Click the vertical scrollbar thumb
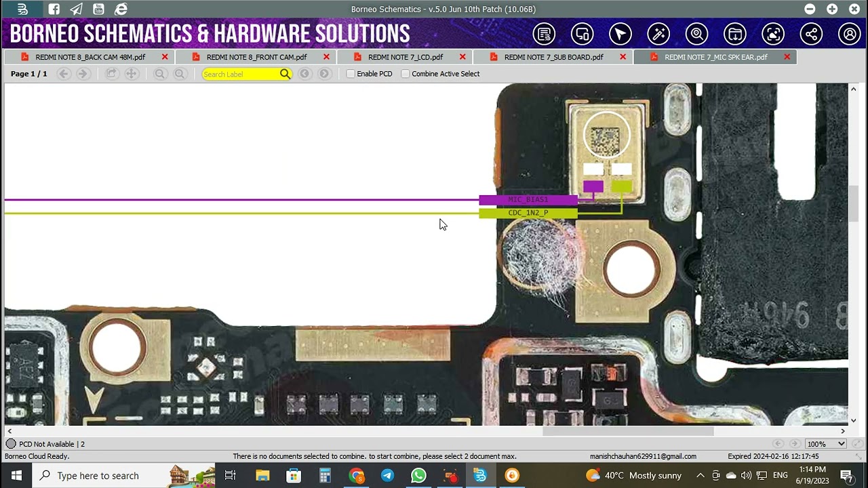 coord(853,203)
